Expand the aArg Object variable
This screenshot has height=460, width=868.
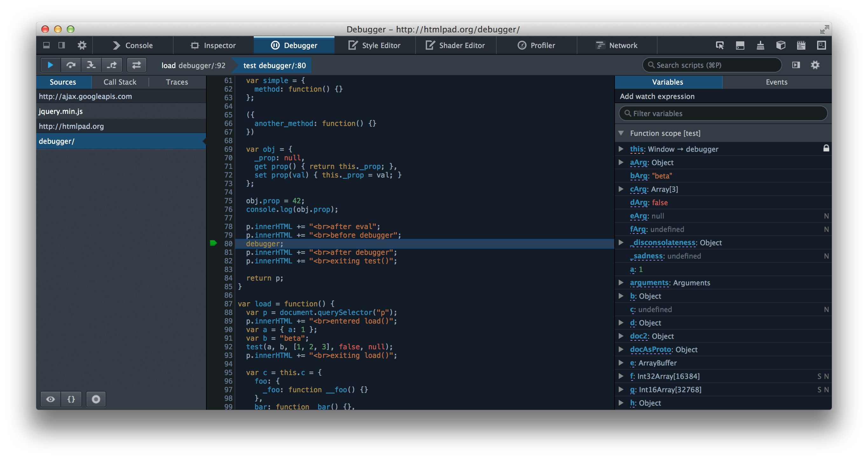(623, 162)
